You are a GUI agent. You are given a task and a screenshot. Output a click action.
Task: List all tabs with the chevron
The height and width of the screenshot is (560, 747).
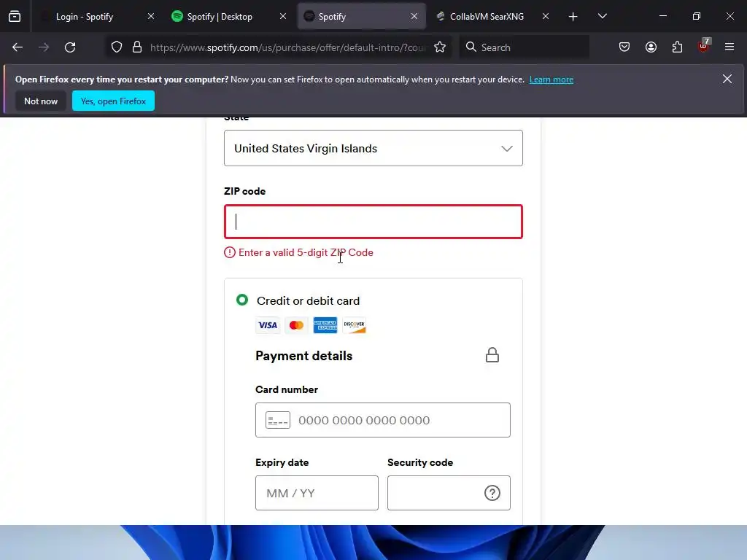(602, 16)
